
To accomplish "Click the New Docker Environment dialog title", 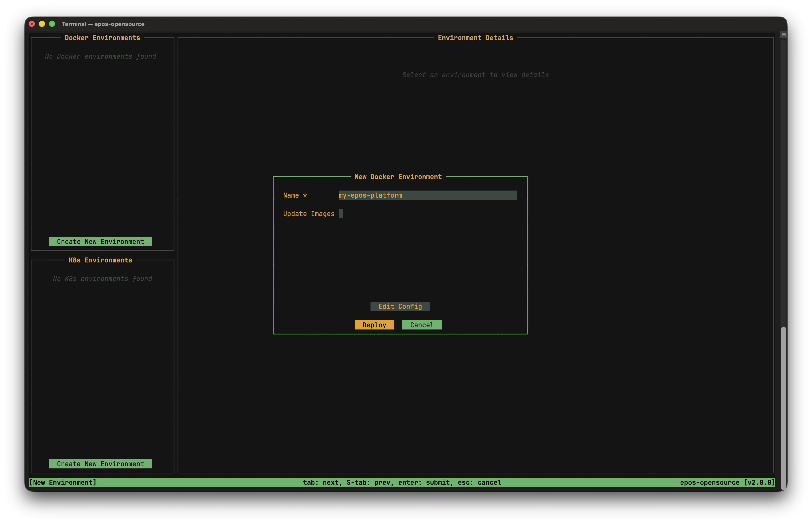I will point(398,177).
